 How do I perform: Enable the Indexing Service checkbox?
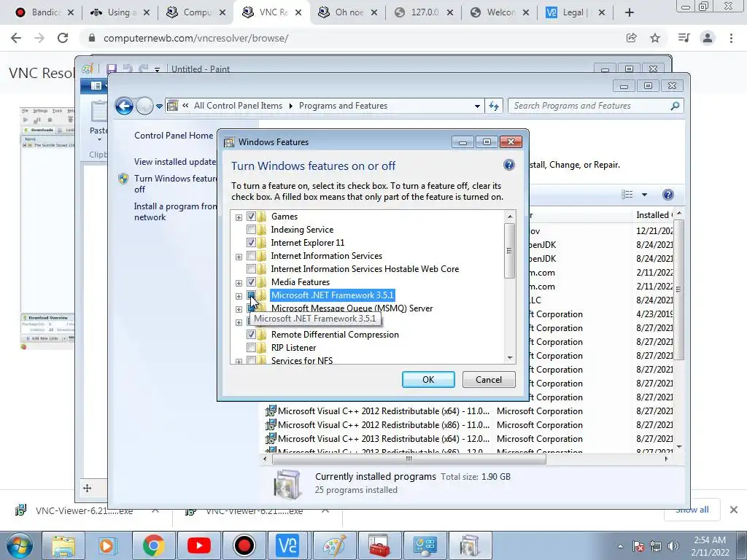251,230
